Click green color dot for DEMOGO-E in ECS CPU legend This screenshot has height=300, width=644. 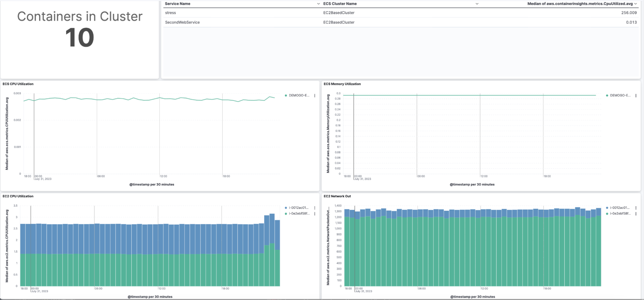point(286,96)
